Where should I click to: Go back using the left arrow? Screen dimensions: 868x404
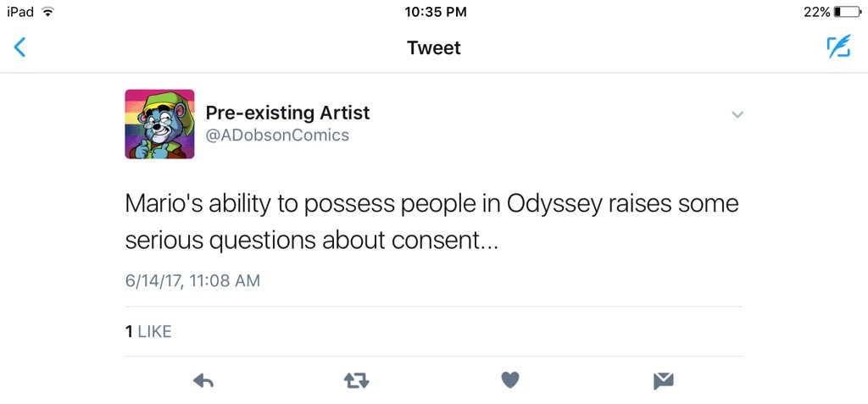[20, 47]
